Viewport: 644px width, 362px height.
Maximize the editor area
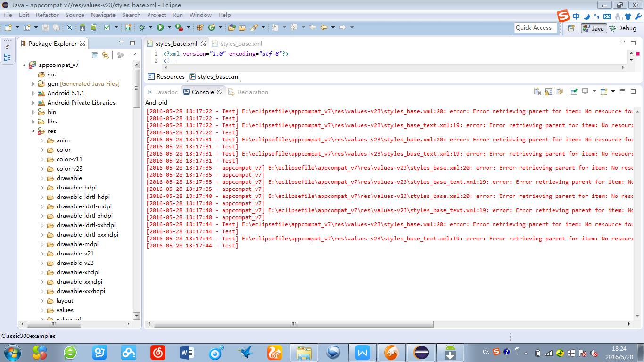tap(633, 42)
